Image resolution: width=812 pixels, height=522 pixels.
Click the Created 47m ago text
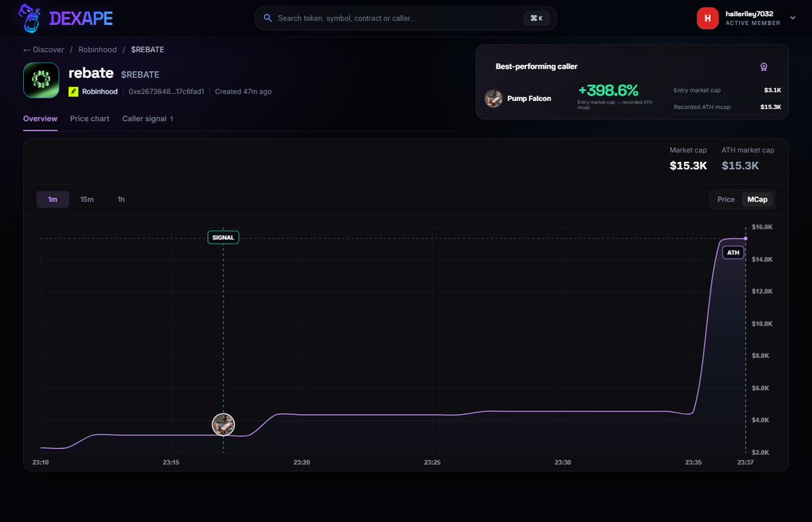click(243, 91)
